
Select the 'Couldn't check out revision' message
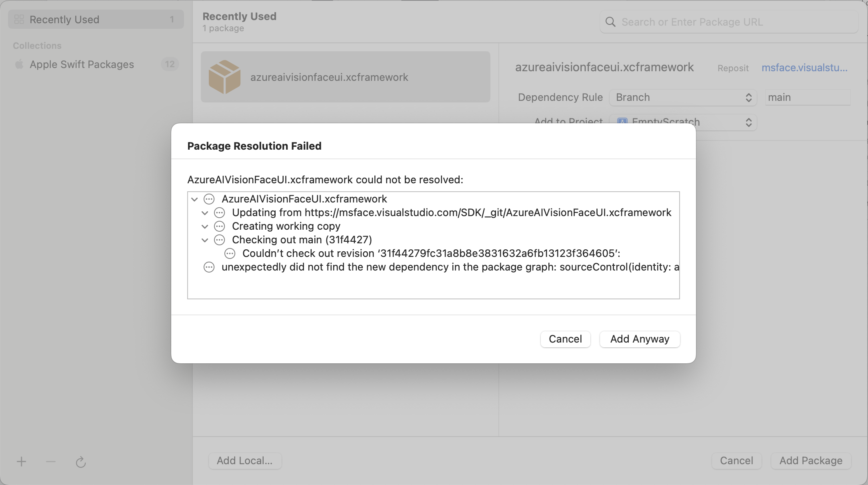coord(431,253)
